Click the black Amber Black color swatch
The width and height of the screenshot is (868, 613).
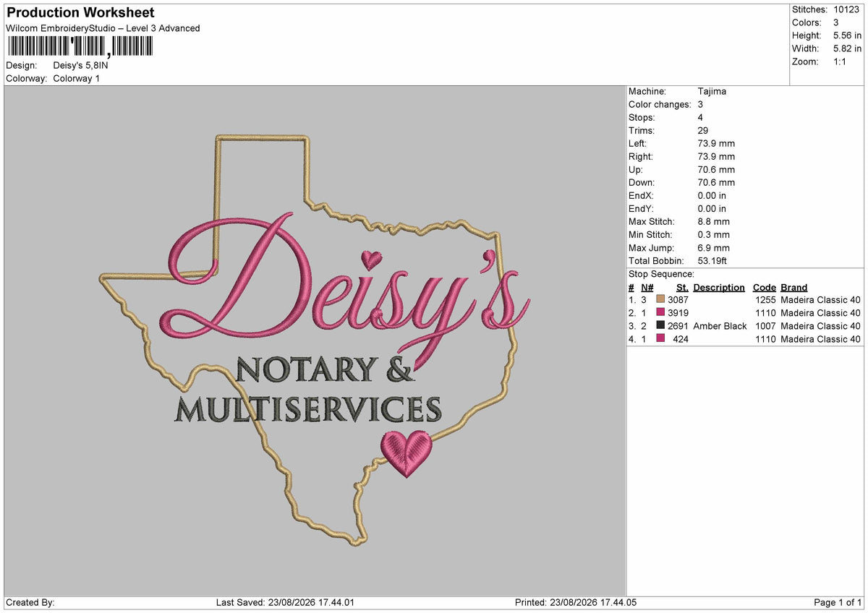pos(660,325)
